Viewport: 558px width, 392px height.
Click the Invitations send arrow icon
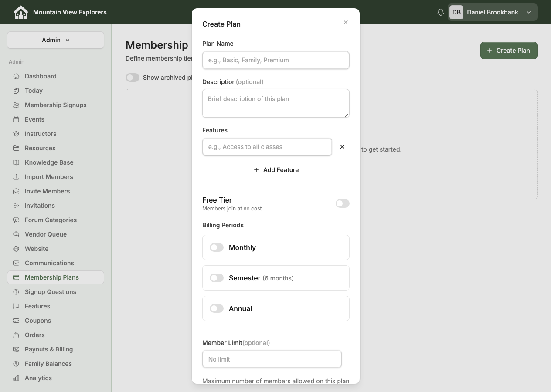[x=16, y=206]
